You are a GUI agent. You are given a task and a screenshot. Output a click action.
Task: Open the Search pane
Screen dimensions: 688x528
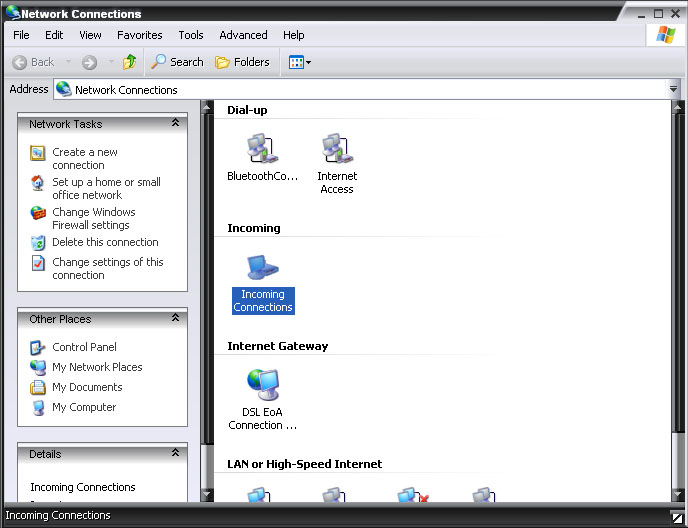click(x=177, y=62)
